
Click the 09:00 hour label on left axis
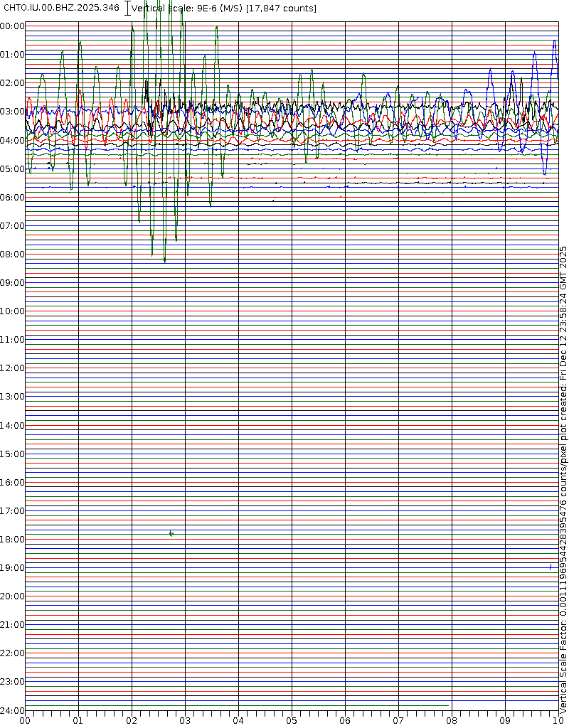[x=12, y=283]
